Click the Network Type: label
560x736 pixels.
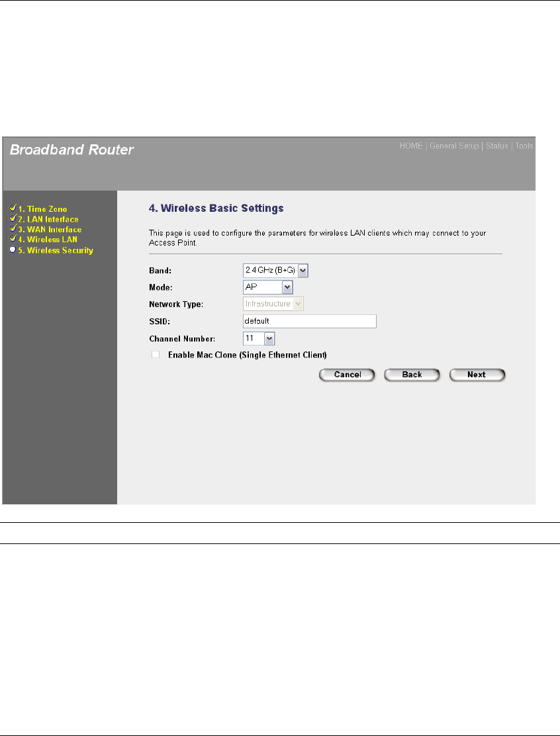176,304
